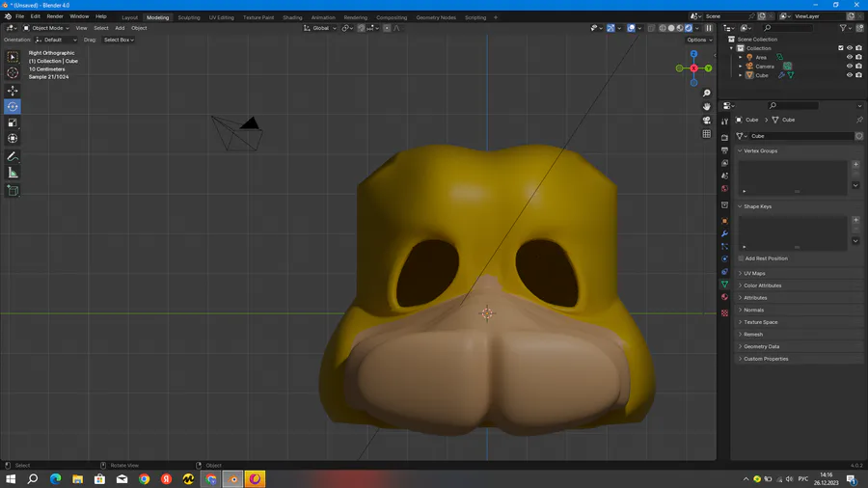Open the viewport Options dropdown
This screenshot has height=488, width=868.
coord(699,40)
